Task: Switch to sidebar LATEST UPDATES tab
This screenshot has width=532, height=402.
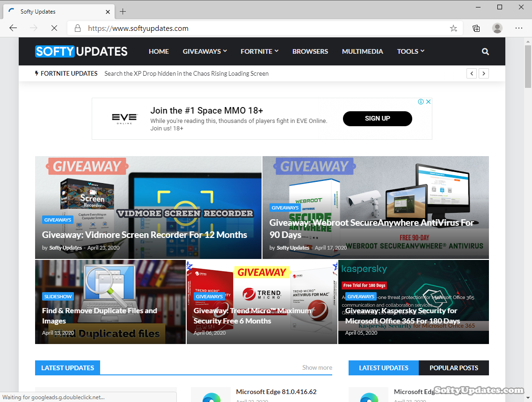Action: 383,368
